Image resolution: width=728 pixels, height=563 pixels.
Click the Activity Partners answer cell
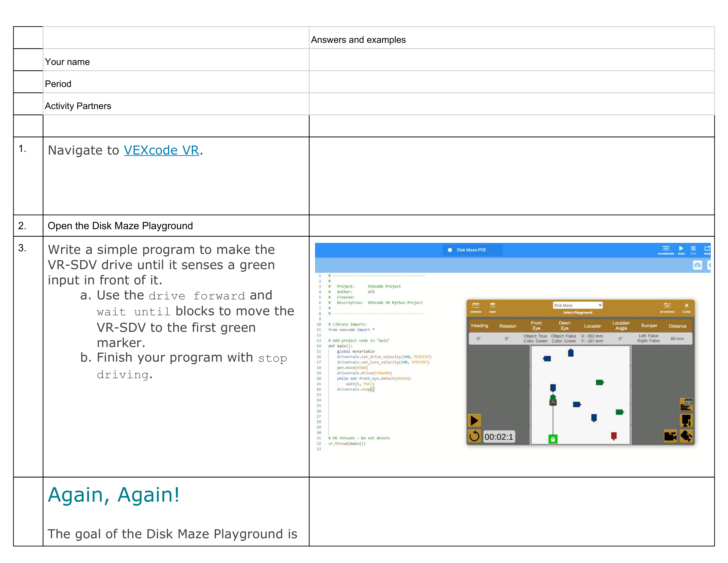511,104
